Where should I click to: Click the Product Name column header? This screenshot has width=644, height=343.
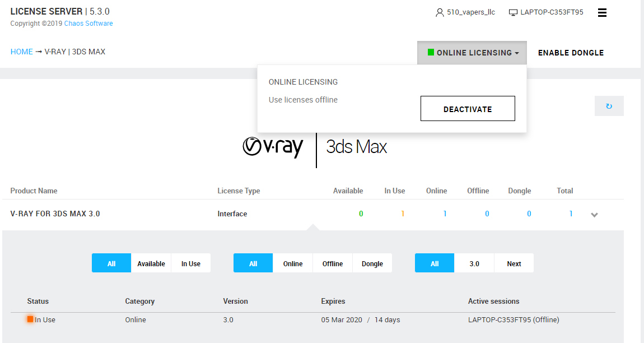click(x=34, y=191)
